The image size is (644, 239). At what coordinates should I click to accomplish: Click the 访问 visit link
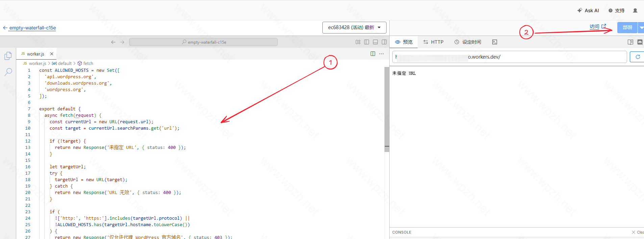598,26
